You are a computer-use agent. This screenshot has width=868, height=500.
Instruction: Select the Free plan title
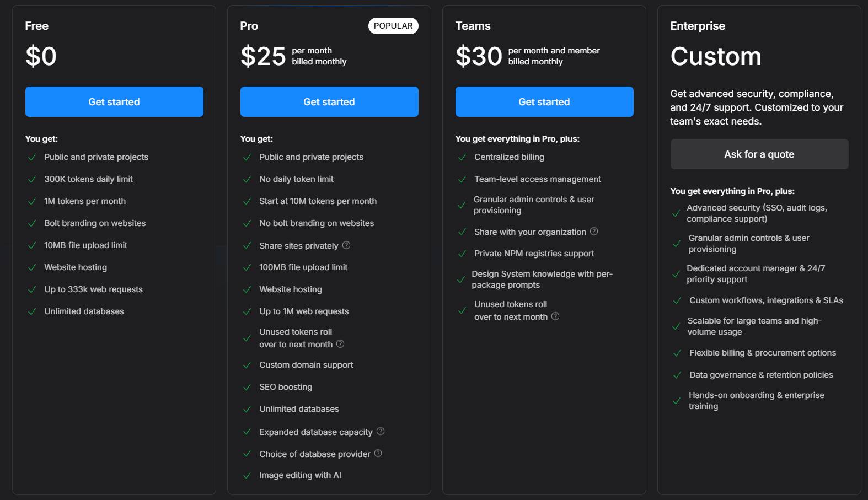36,25
